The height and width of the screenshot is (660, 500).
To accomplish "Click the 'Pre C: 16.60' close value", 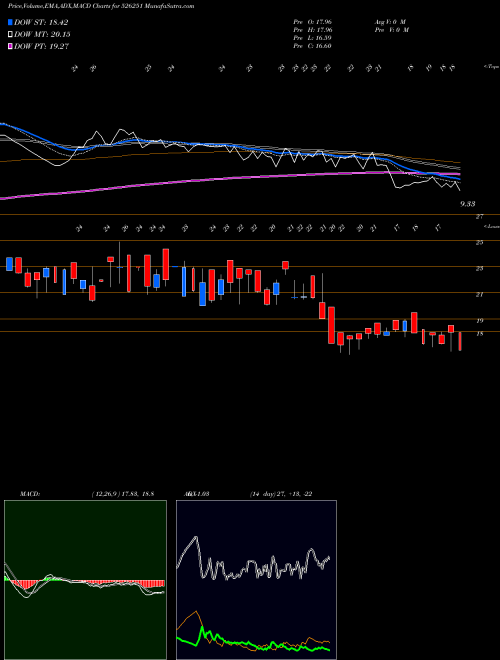I will (x=313, y=46).
